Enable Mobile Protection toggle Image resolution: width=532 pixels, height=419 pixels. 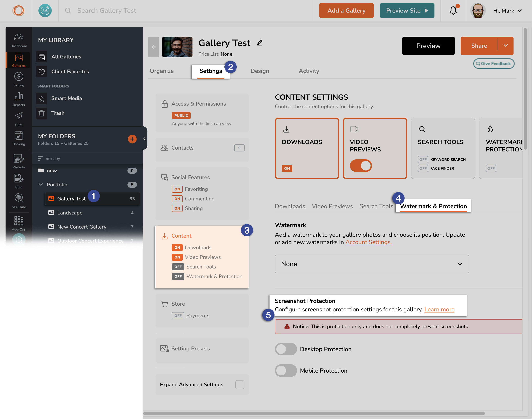[286, 370]
